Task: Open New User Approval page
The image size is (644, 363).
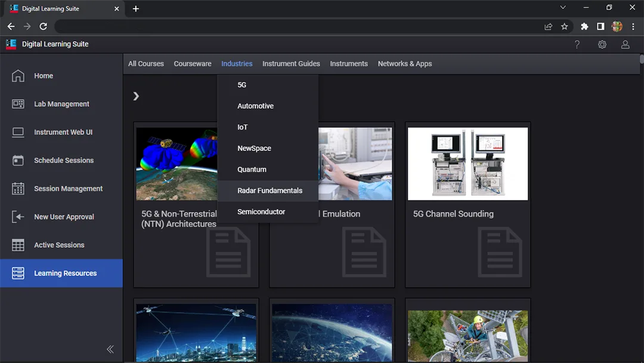Action: pyautogui.click(x=61, y=217)
